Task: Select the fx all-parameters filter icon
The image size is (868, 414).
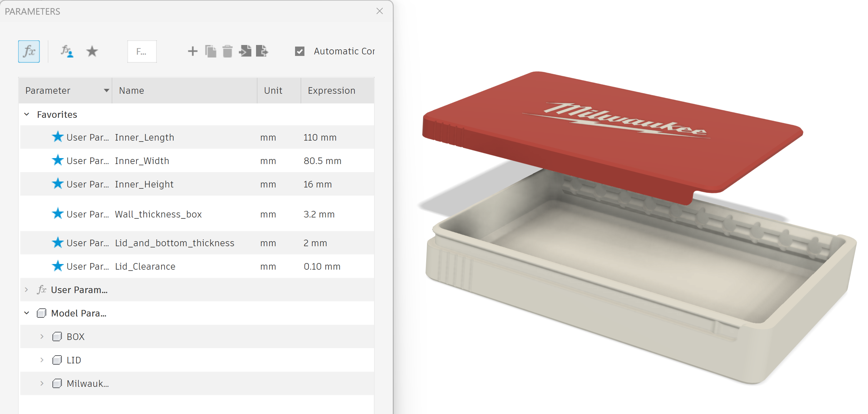Action: click(29, 52)
